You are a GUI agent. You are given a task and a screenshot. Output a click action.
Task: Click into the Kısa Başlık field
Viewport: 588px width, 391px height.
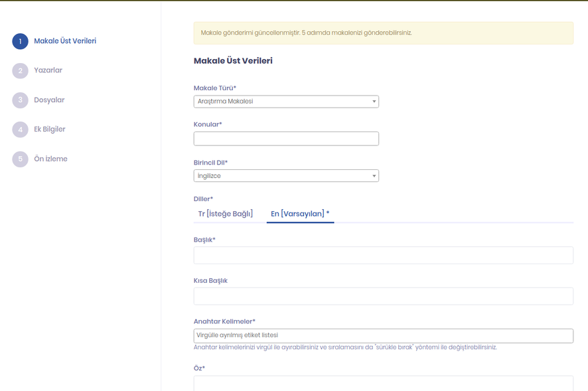click(x=383, y=296)
